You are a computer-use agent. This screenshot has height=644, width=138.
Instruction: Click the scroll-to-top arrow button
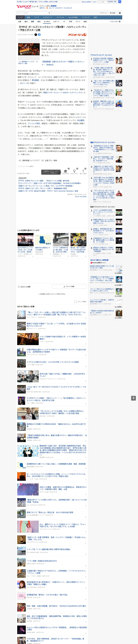133,398
